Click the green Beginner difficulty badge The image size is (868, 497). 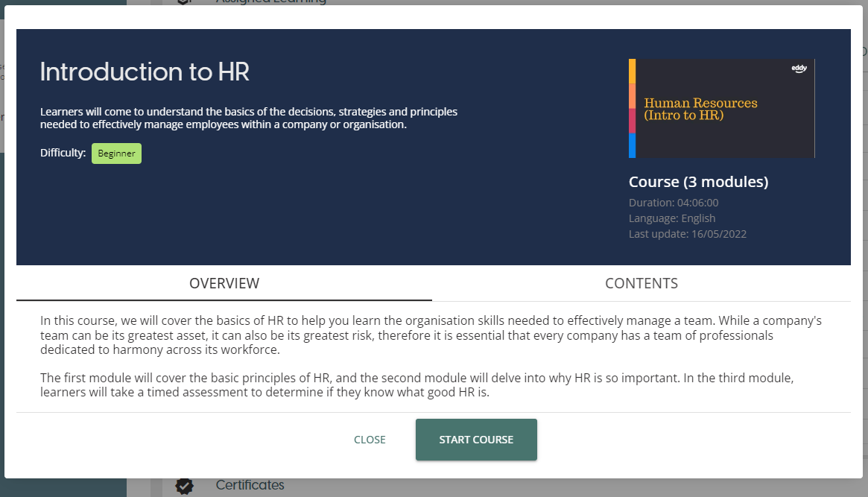(x=116, y=153)
